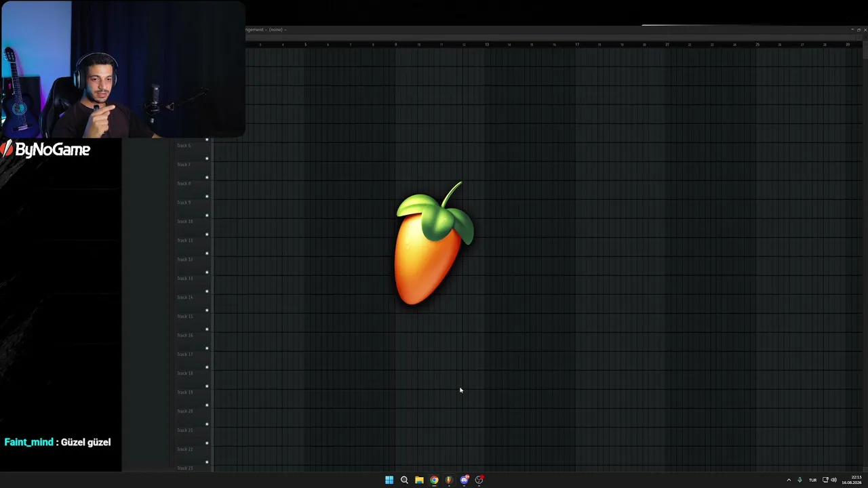
Task: Click bar 21 on the playlist ruler
Action: pyautogui.click(x=667, y=45)
